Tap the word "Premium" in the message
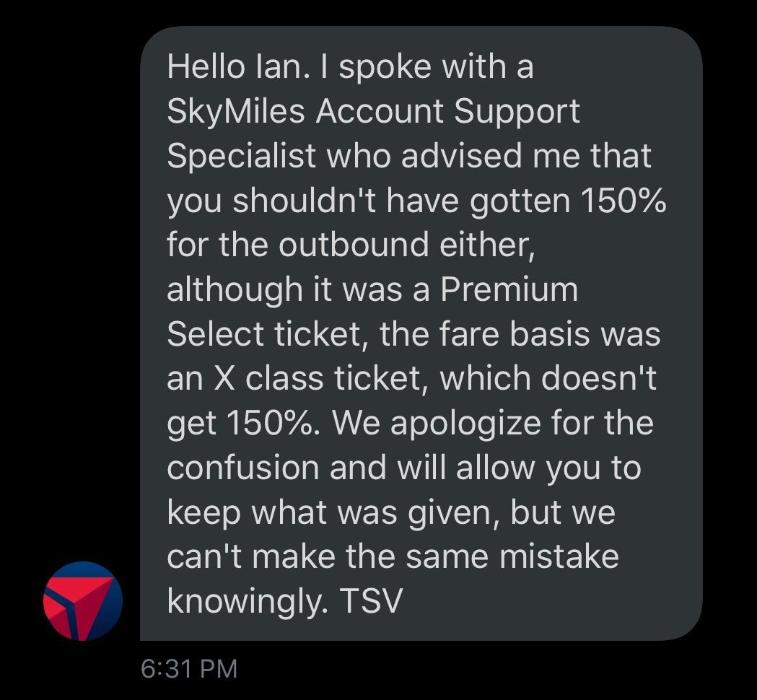The width and height of the screenshot is (757, 700). coord(509,289)
